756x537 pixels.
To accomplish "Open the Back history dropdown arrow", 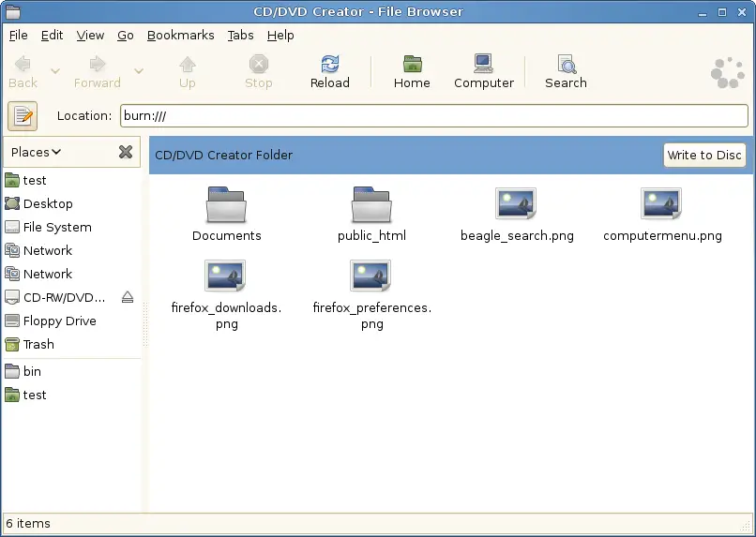I will (55, 71).
